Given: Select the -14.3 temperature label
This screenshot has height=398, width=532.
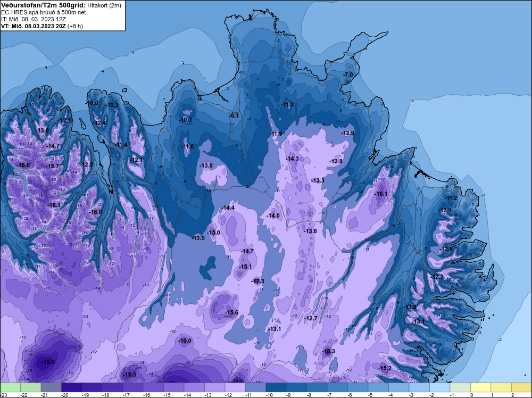Looking at the screenshot, I should (x=293, y=159).
